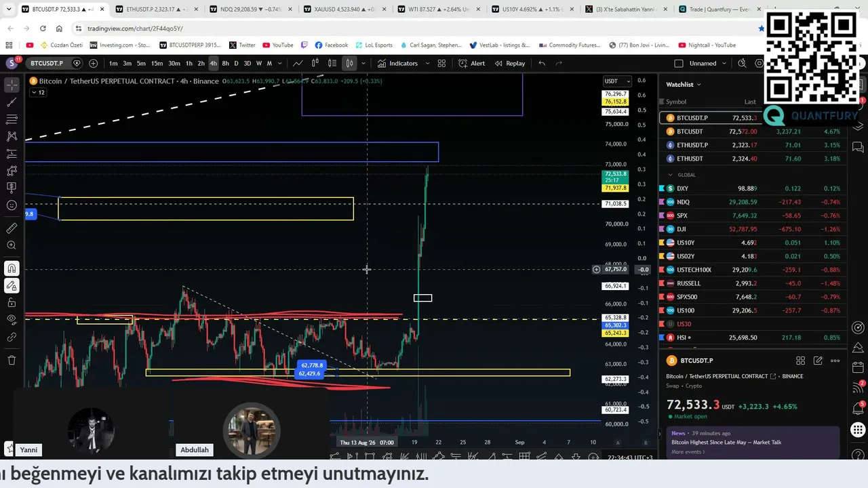Image resolution: width=868 pixels, height=488 pixels.
Task: Expand the Unnamed layout dropdown
Action: click(724, 63)
